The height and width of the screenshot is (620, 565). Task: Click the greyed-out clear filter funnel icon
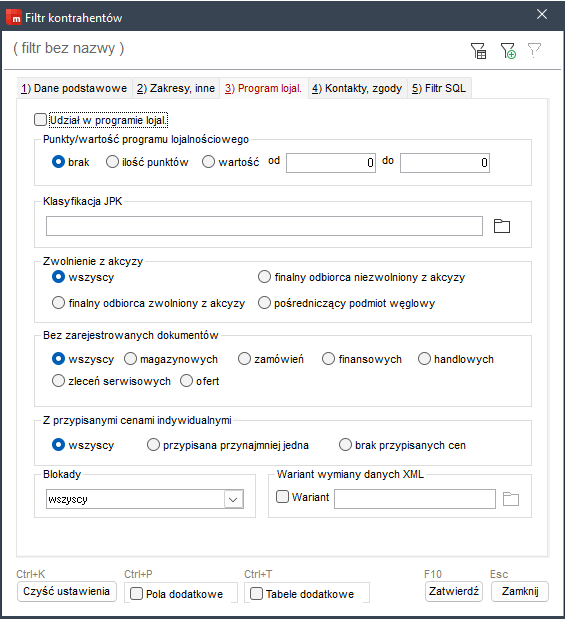[534, 51]
